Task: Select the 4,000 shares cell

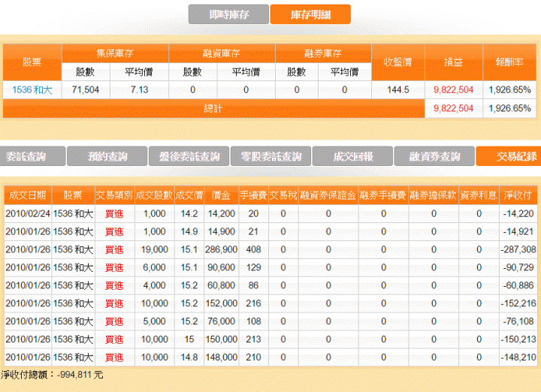Action: [x=154, y=285]
